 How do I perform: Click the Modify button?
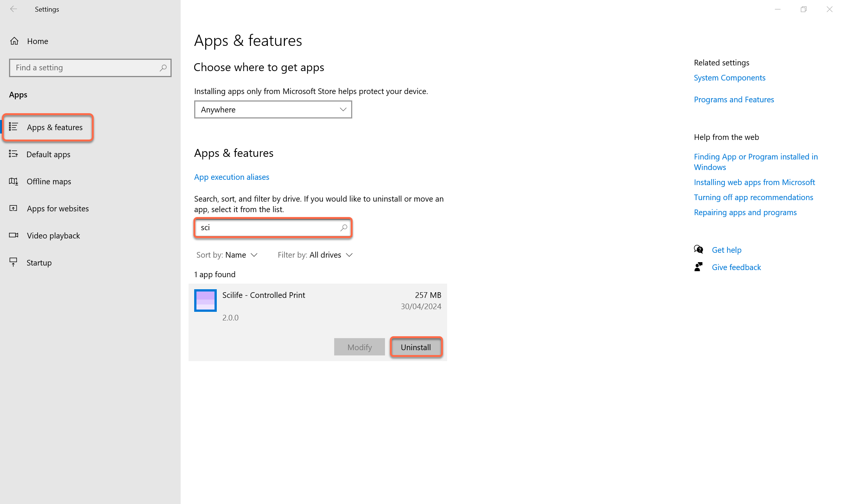pyautogui.click(x=359, y=347)
